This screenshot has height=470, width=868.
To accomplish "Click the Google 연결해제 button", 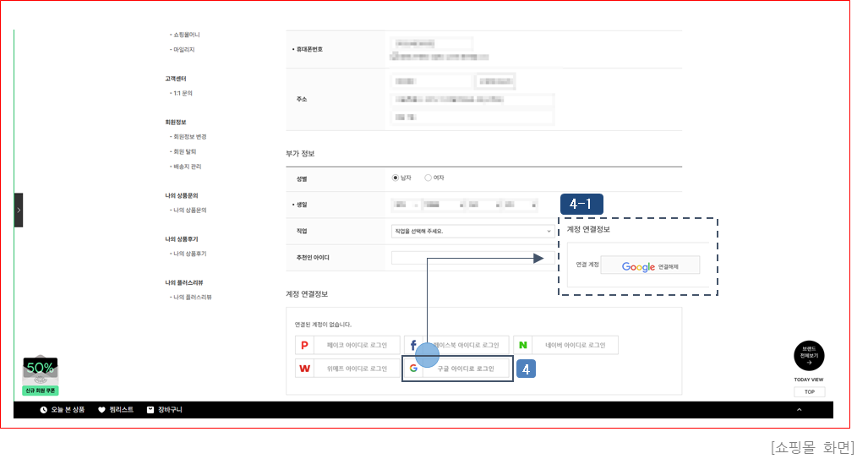I will coord(650,265).
